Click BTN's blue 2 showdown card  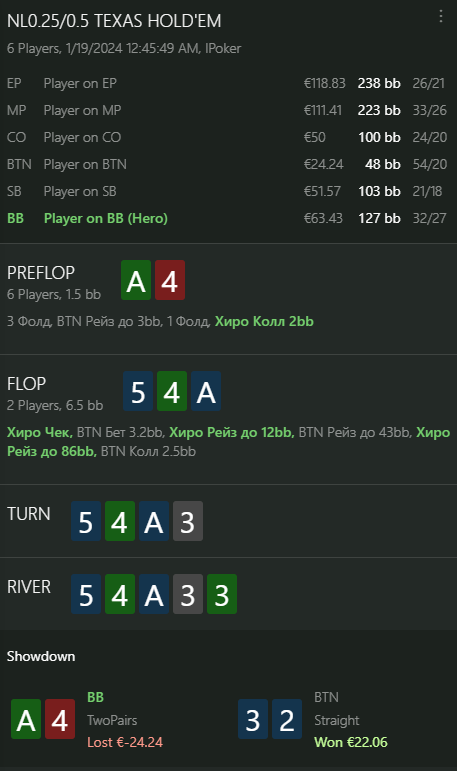point(287,719)
